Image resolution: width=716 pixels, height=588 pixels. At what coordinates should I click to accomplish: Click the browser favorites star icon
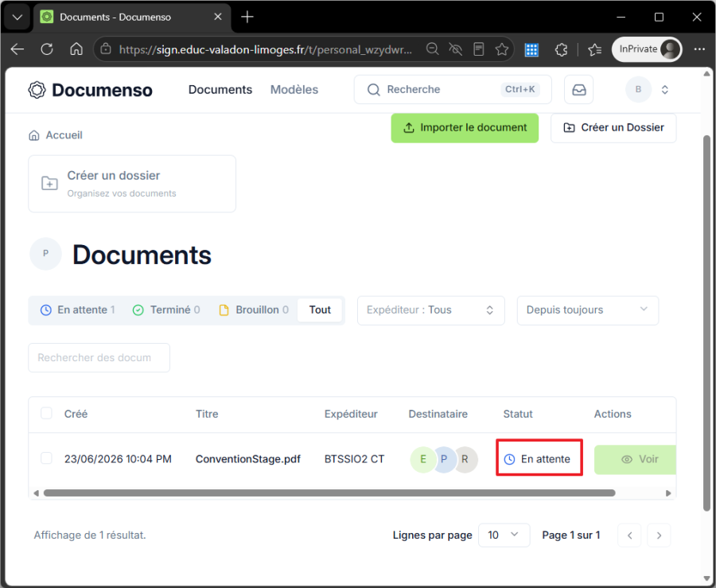coord(502,49)
